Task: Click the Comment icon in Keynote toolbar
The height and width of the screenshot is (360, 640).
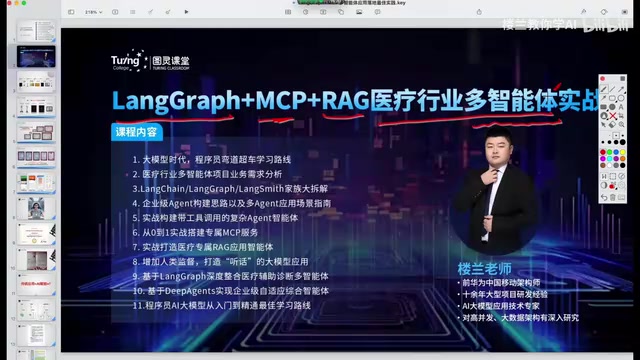Action: [x=378, y=12]
